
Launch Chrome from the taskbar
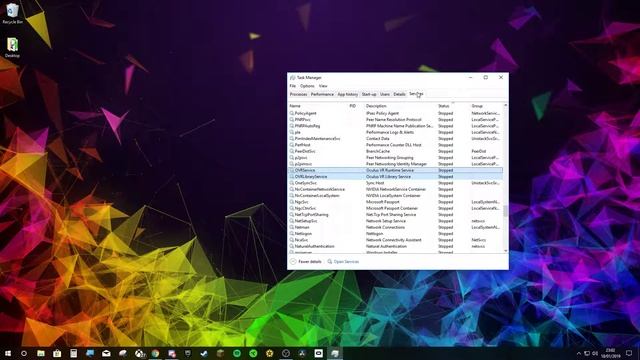click(155, 353)
